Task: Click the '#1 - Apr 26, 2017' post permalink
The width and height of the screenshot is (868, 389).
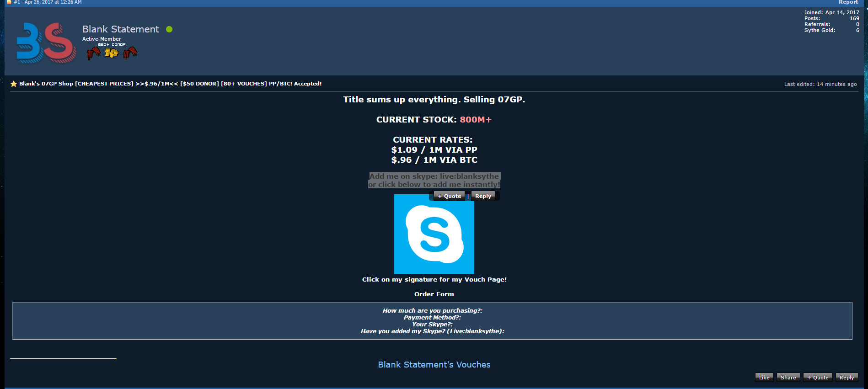Action: point(48,2)
